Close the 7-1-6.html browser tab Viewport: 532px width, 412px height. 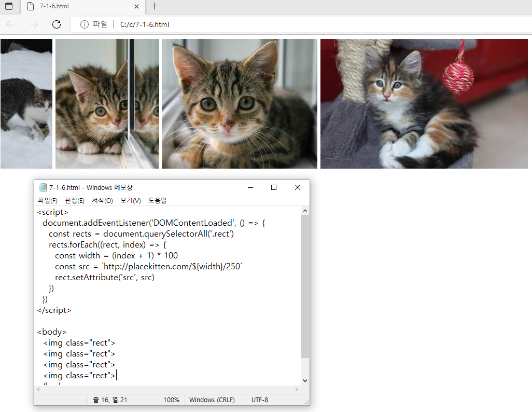[136, 6]
